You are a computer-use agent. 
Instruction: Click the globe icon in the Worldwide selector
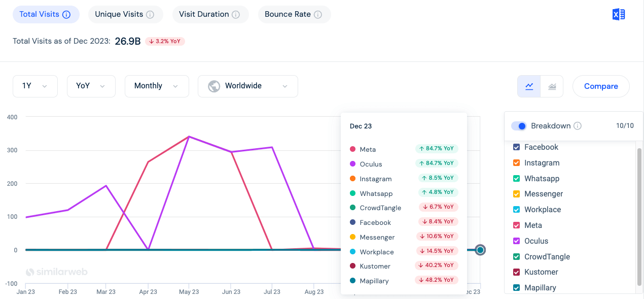point(213,86)
